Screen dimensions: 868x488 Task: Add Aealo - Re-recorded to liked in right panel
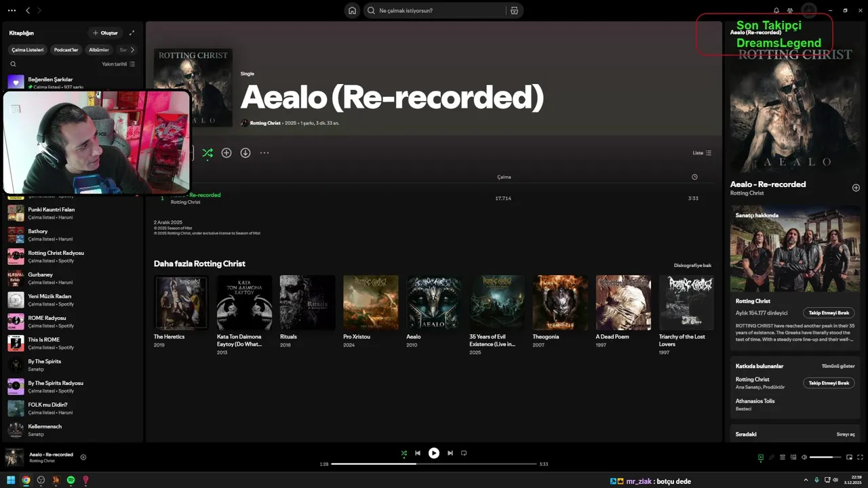[856, 188]
